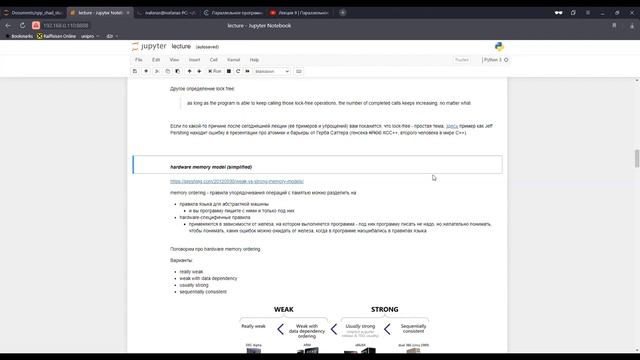Open the browser downloads icon

[632, 25]
